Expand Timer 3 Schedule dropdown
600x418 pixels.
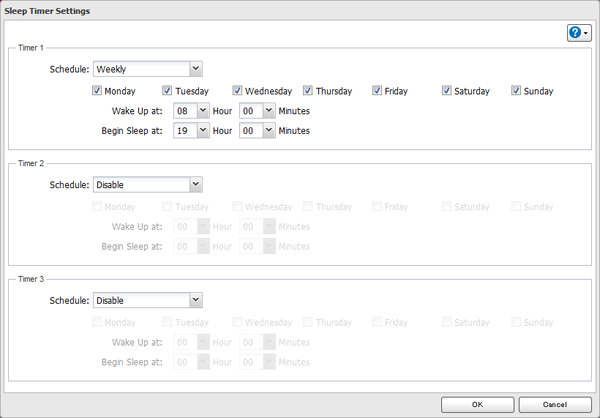147,299
